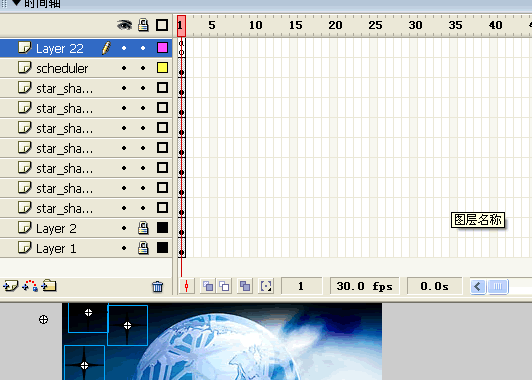The height and width of the screenshot is (380, 532).
Task: Click frame 30 on timeline ruler
Action: pos(415,25)
